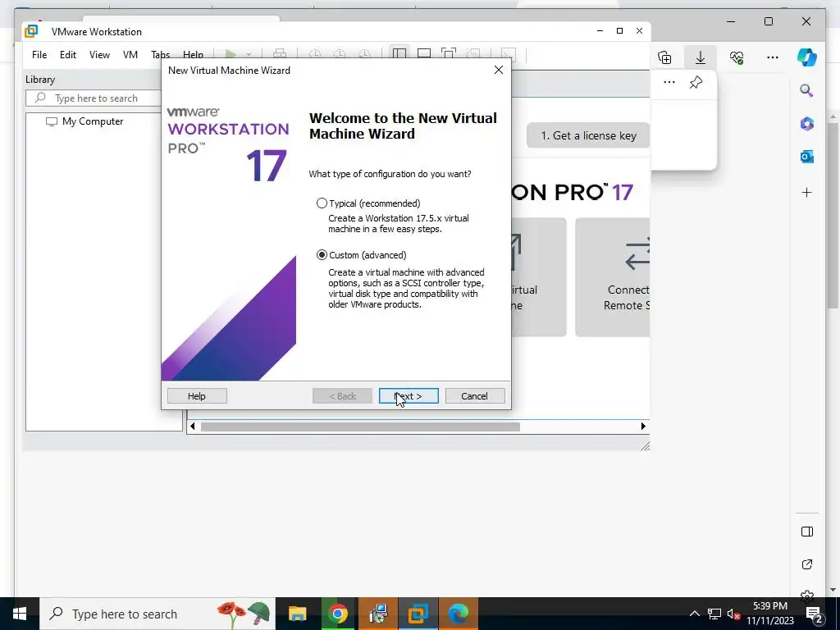Click the Microsoft Edge taskbar icon
This screenshot has width=840, height=630.
pyautogui.click(x=458, y=614)
